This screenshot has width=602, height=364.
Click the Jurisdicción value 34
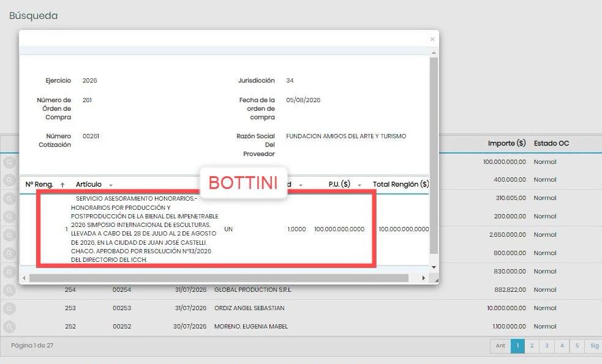290,81
